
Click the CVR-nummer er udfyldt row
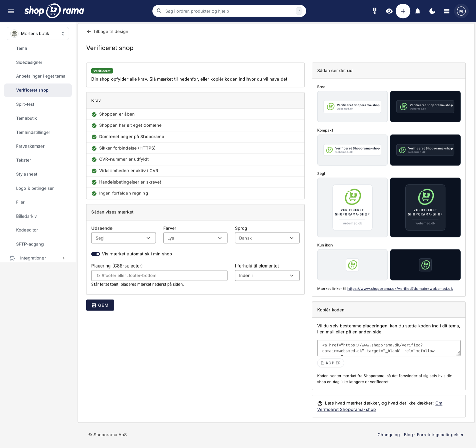(195, 159)
